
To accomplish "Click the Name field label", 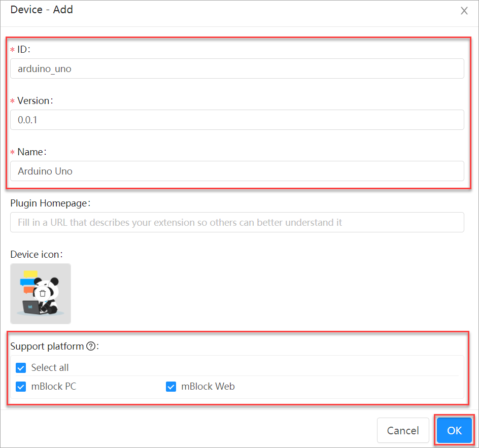I will 31,152.
